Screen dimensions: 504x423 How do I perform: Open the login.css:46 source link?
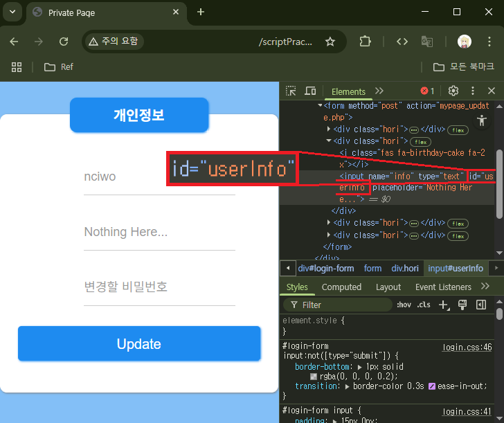point(467,347)
